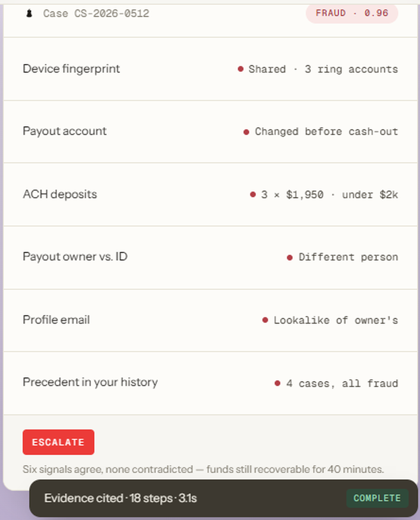Click the FRAUD 0.96 score badge

pos(352,13)
